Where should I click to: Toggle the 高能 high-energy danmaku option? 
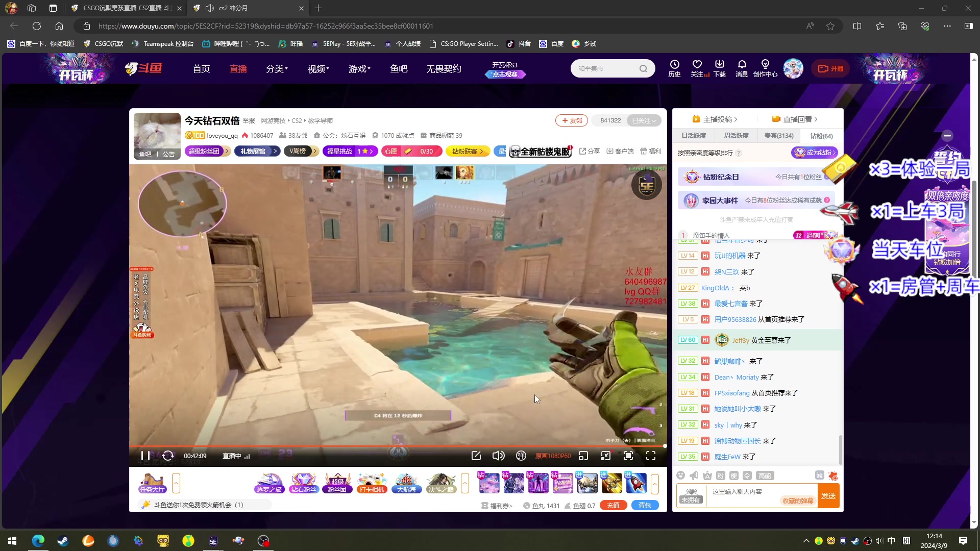pyautogui.click(x=765, y=475)
